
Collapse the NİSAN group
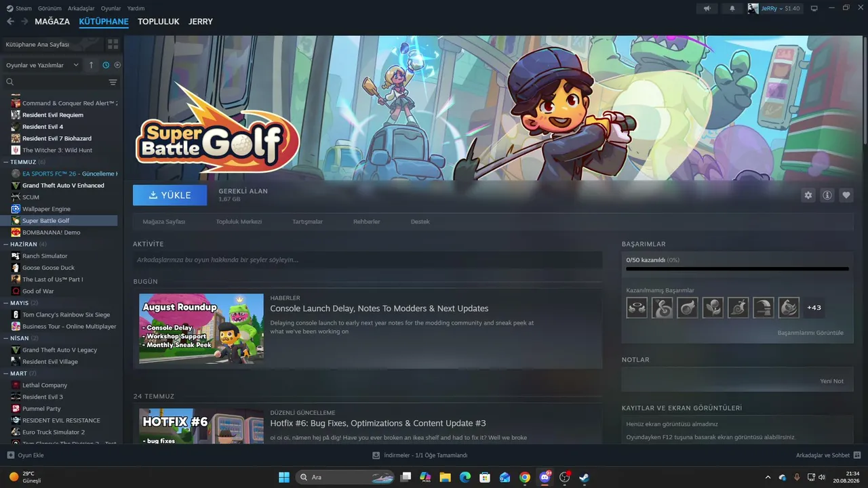click(21, 338)
